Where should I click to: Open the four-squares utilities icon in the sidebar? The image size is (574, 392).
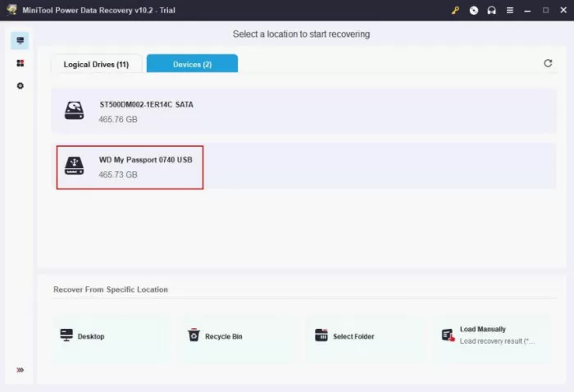click(20, 63)
